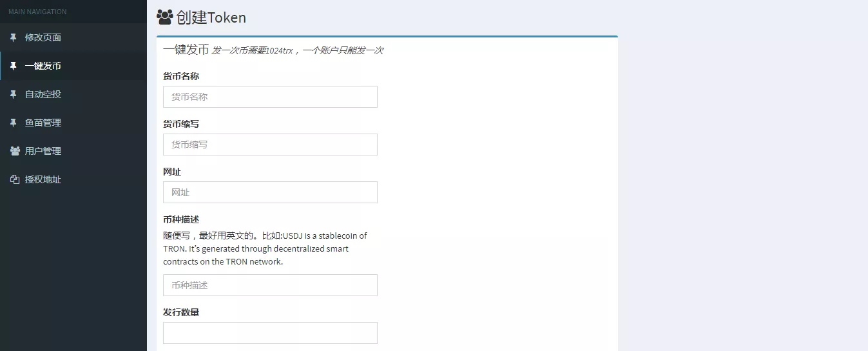Click the 币种描述 text input box
The image size is (868, 351).
[x=270, y=285]
